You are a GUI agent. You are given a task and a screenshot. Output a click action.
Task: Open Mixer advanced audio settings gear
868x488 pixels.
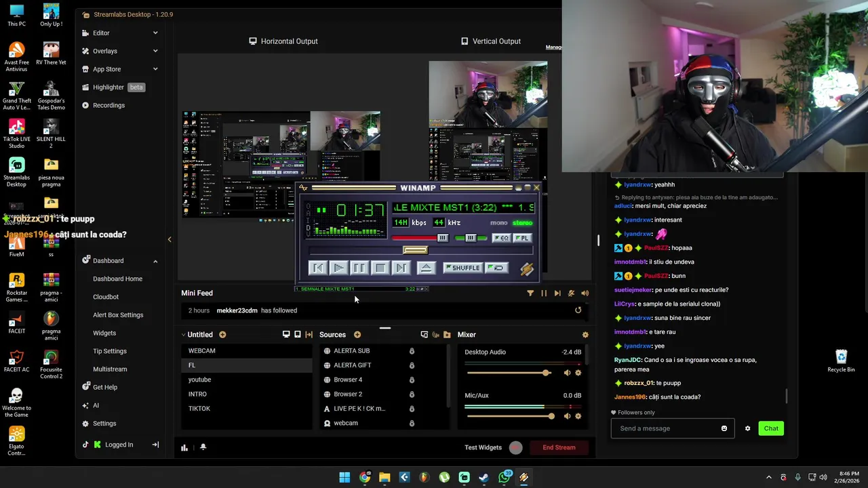pos(585,335)
